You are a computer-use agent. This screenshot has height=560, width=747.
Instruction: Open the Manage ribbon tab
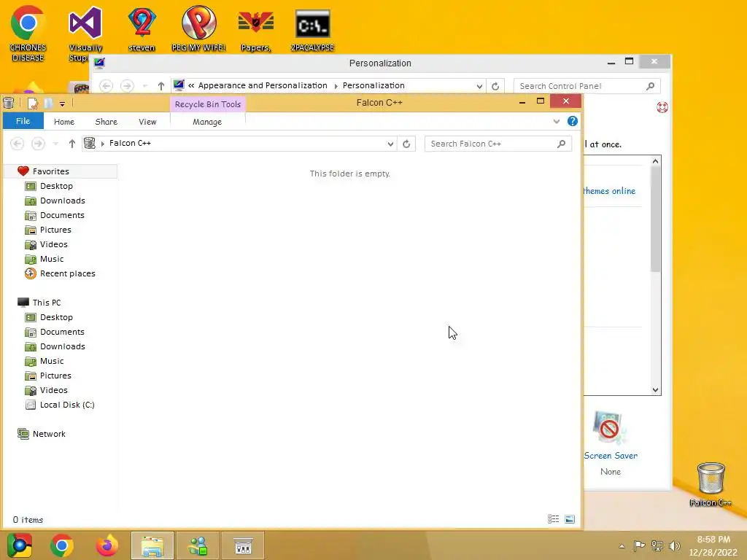[207, 122]
